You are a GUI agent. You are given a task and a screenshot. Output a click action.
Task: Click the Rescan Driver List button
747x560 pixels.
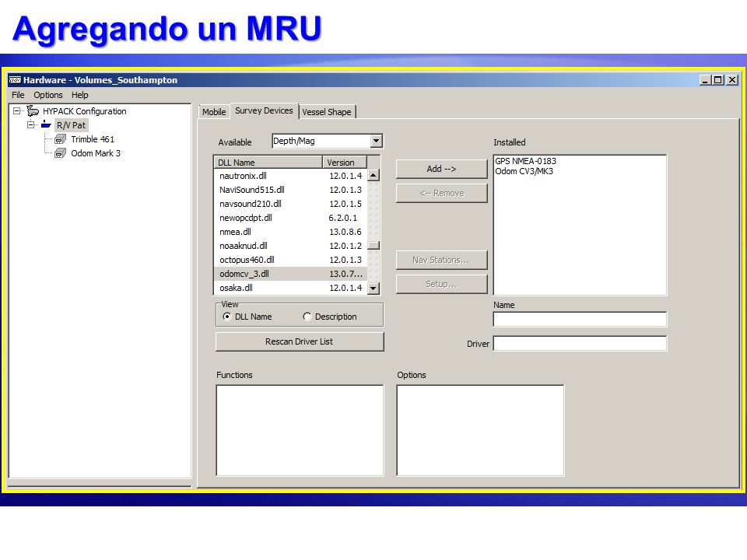tap(299, 342)
